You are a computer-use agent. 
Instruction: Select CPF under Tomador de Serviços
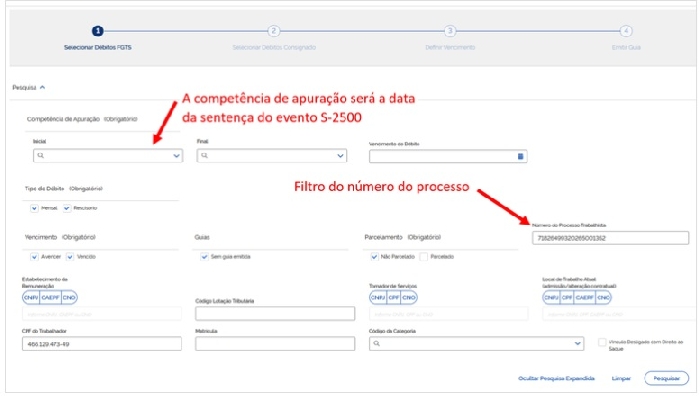tap(394, 297)
